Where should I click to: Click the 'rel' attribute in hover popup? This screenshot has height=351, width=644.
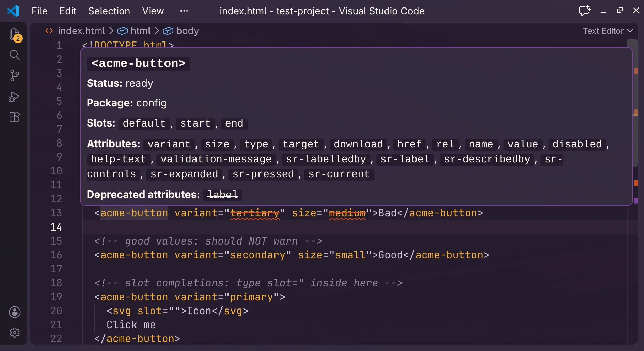[x=445, y=144]
